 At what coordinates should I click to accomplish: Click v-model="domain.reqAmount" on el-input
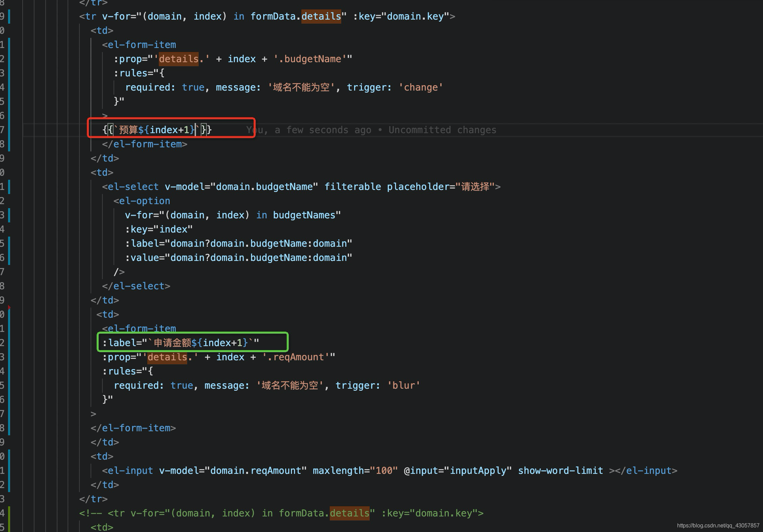233,471
